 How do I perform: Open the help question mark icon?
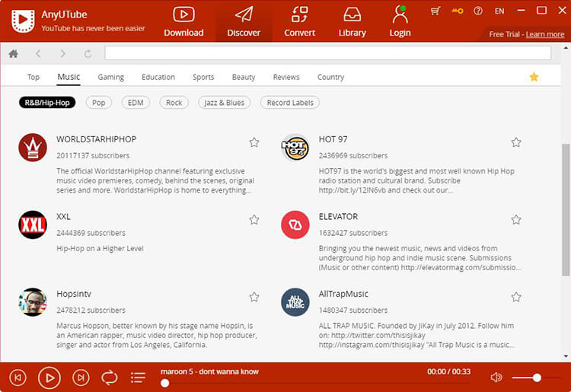(x=478, y=11)
